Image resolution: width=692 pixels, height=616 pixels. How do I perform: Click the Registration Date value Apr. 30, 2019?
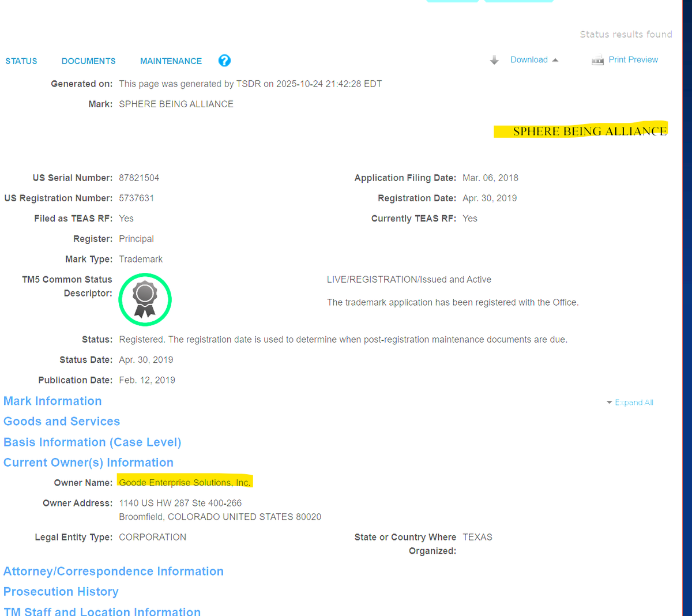tap(490, 198)
